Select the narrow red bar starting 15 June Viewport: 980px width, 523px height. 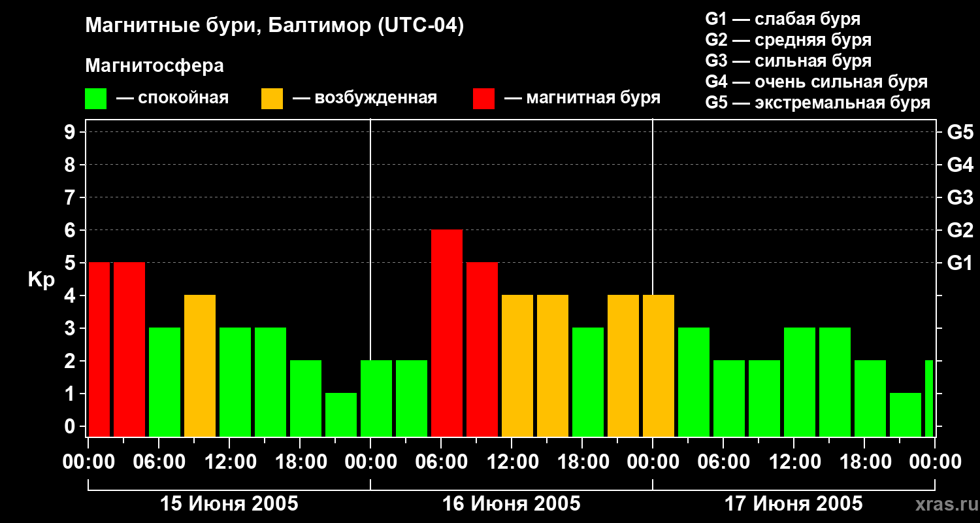point(99,350)
